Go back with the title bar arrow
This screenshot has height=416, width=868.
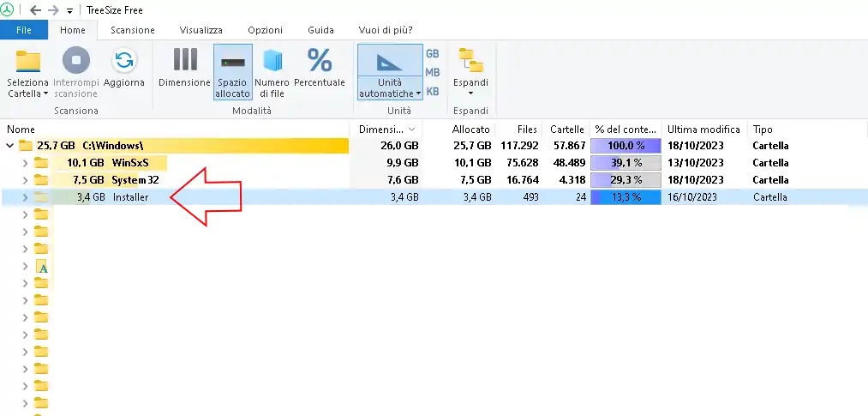click(35, 10)
